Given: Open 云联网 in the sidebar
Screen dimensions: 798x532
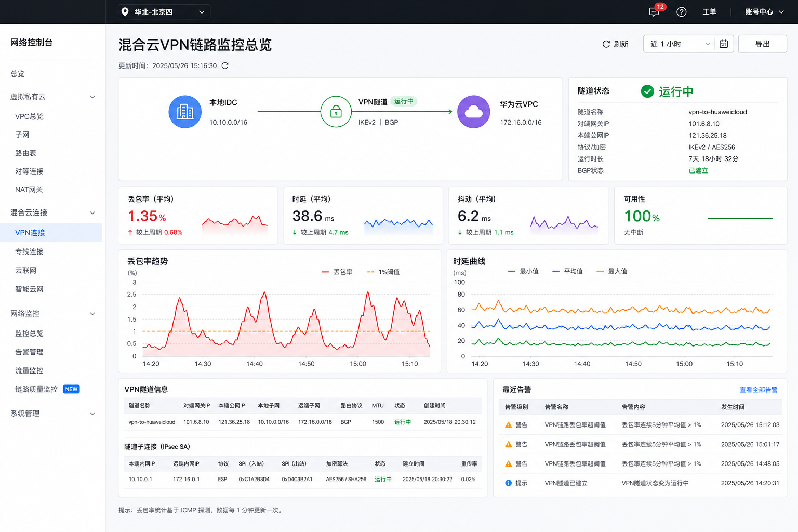Looking at the screenshot, I should pos(25,270).
